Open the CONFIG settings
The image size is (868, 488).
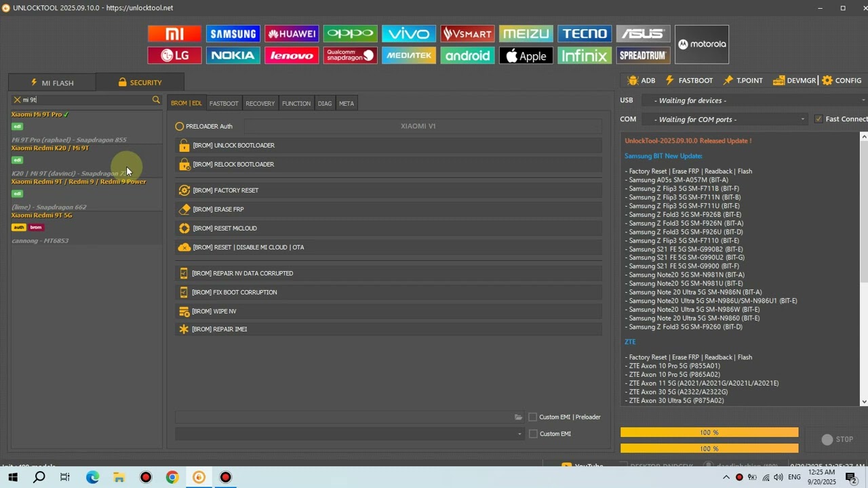[842, 81]
